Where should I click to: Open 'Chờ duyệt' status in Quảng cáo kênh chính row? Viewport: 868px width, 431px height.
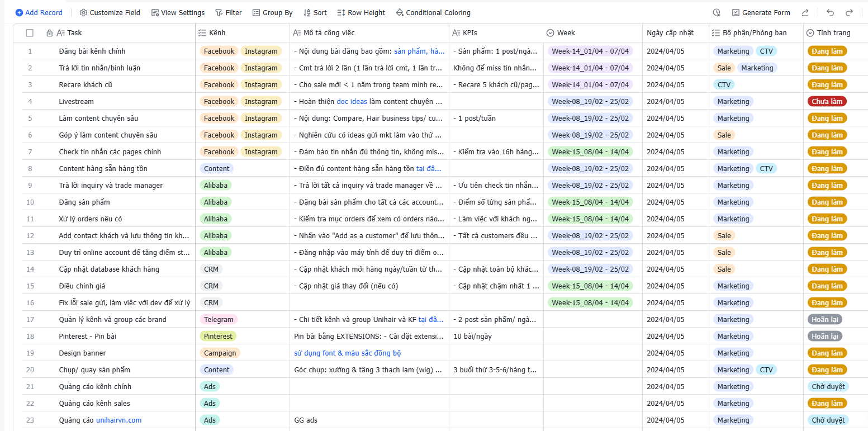[828, 386]
